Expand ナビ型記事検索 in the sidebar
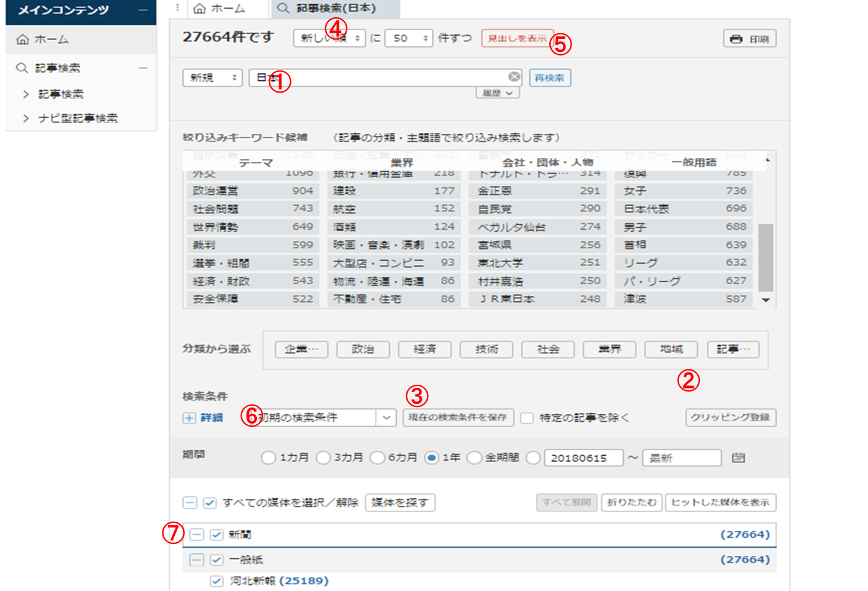The height and width of the screenshot is (591, 868). pyautogui.click(x=26, y=119)
